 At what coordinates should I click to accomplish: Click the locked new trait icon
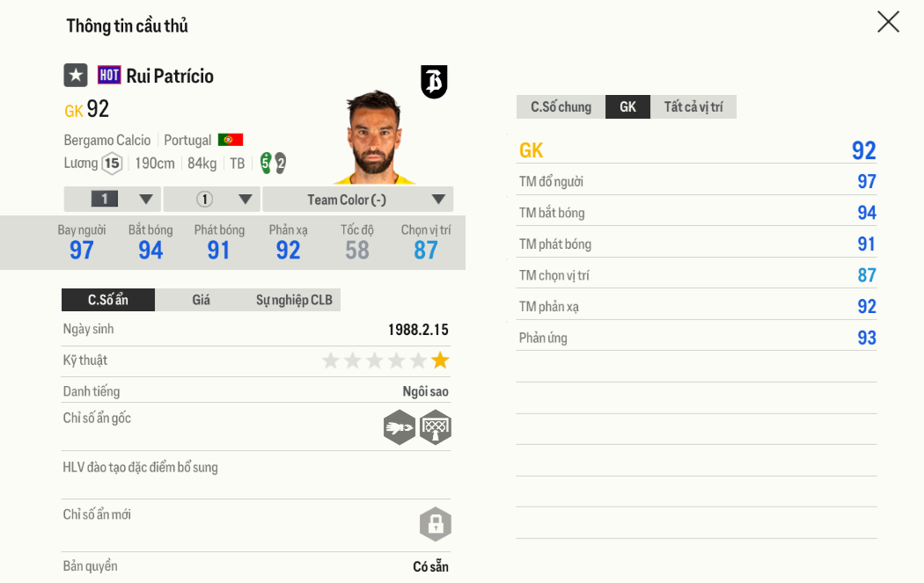(x=435, y=524)
